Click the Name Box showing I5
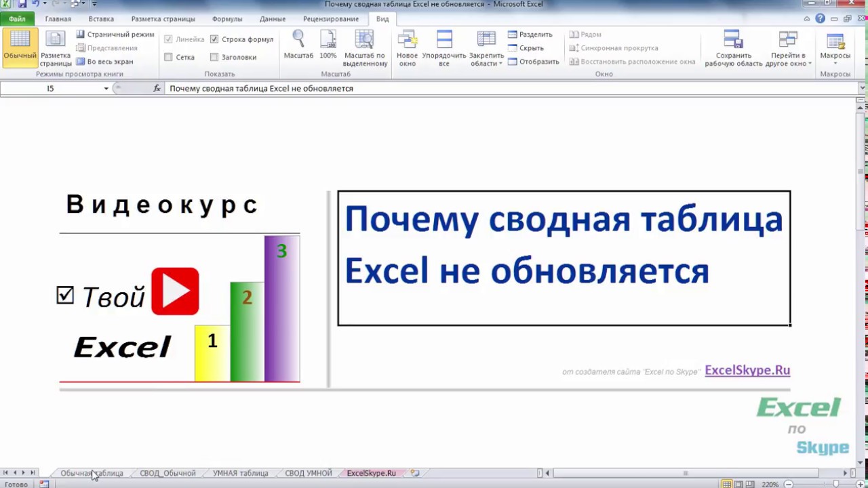This screenshot has height=488, width=868. tap(50, 88)
